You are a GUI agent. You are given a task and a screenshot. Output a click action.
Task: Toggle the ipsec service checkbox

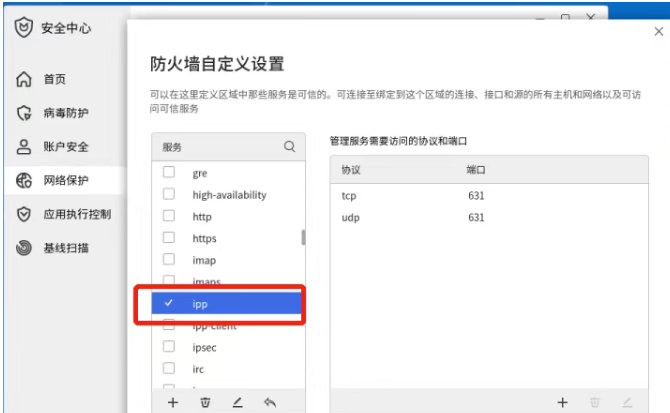[169, 347]
